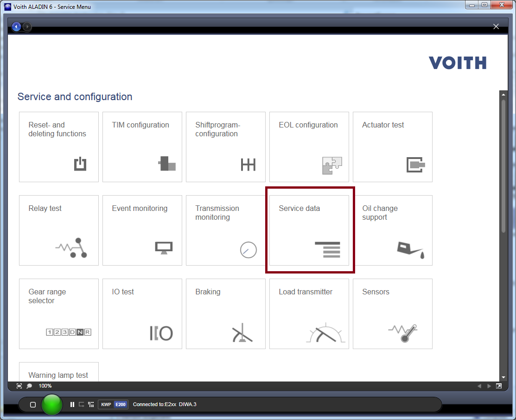Click the fit-to-screen icon beside 100%
Image resolution: width=516 pixels, height=420 pixels.
pyautogui.click(x=19, y=386)
